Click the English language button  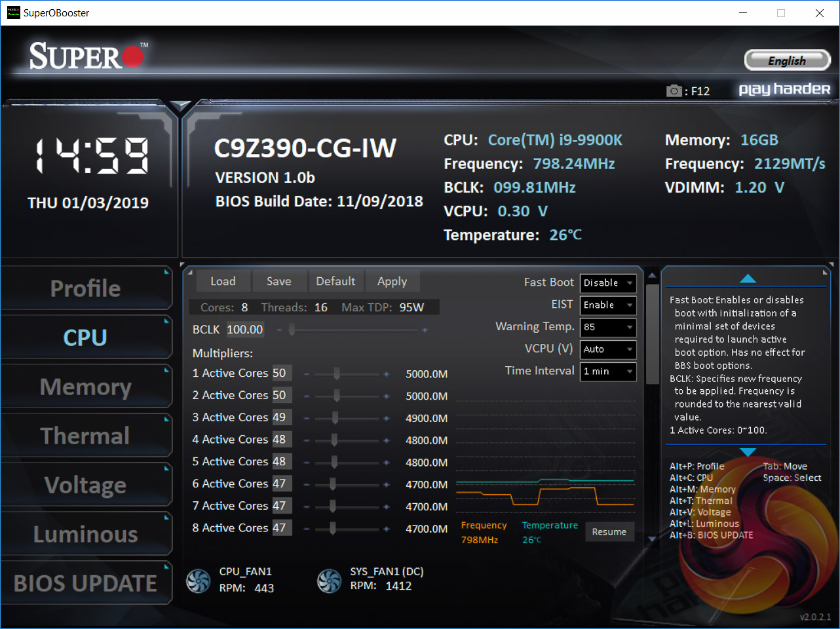pos(788,61)
